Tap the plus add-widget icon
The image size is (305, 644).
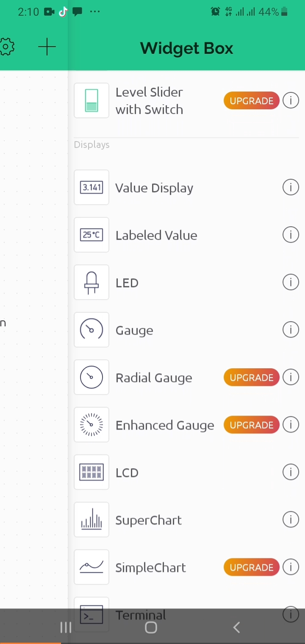47,47
